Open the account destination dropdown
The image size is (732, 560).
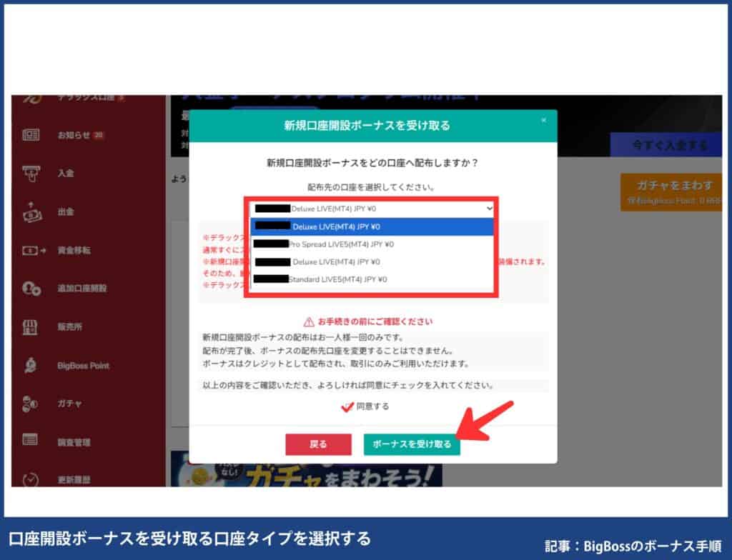(372, 209)
